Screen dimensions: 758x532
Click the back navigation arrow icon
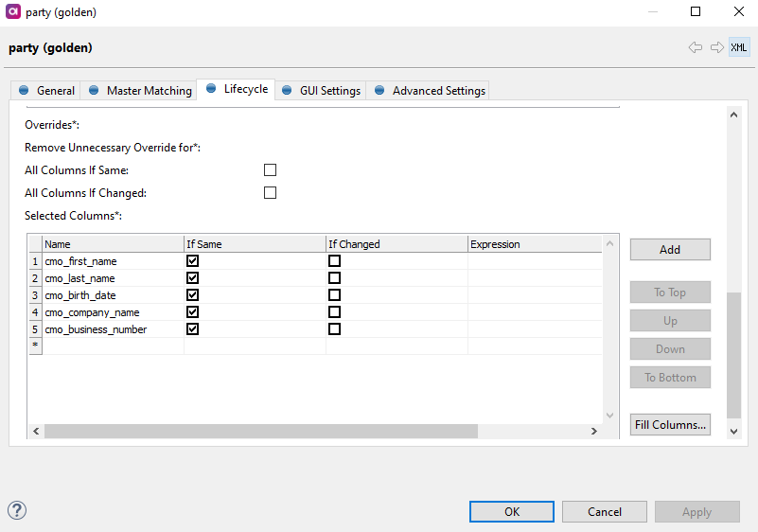(x=696, y=47)
